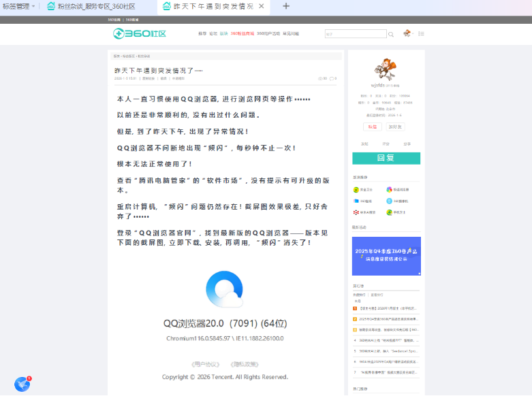Viewport: 532px width, 396px height.
Task: Click the green 回复 button
Action: 386,158
